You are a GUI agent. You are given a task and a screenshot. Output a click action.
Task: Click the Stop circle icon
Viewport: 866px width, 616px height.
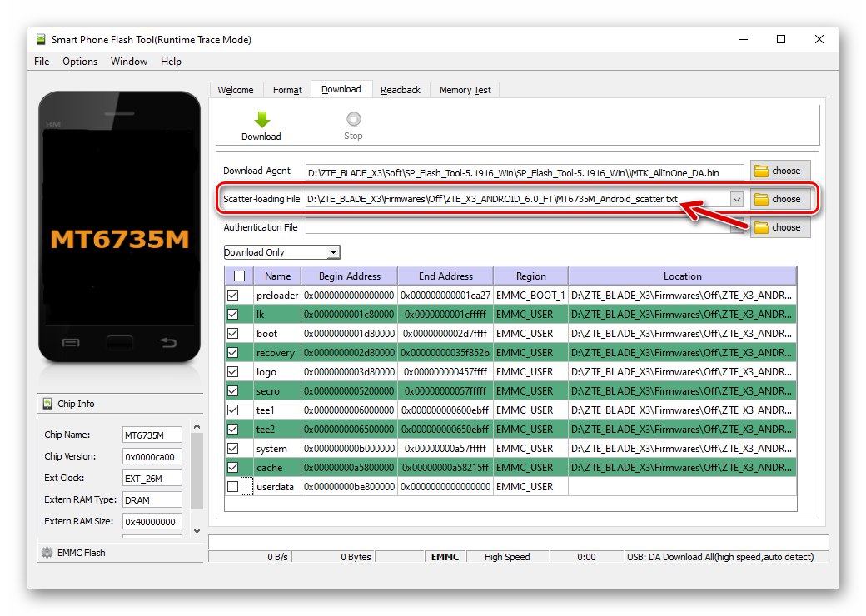pyautogui.click(x=353, y=119)
